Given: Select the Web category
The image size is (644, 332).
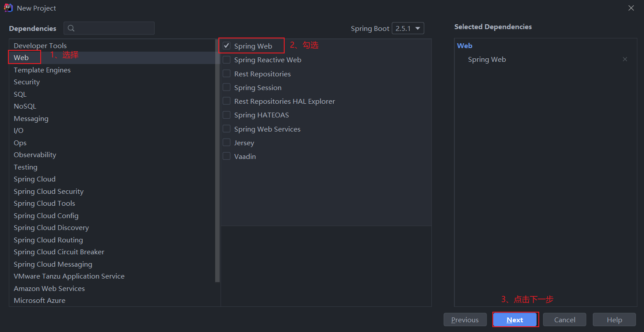Looking at the screenshot, I should pyautogui.click(x=112, y=58).
